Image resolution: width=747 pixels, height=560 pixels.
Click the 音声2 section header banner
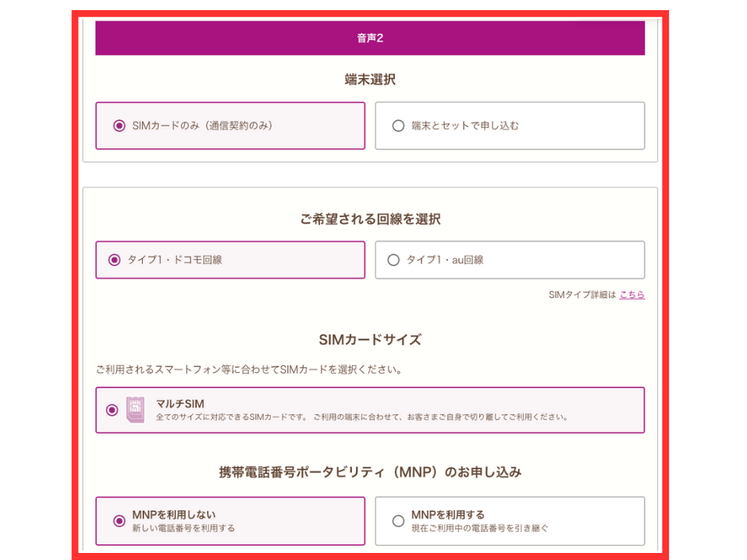(369, 37)
